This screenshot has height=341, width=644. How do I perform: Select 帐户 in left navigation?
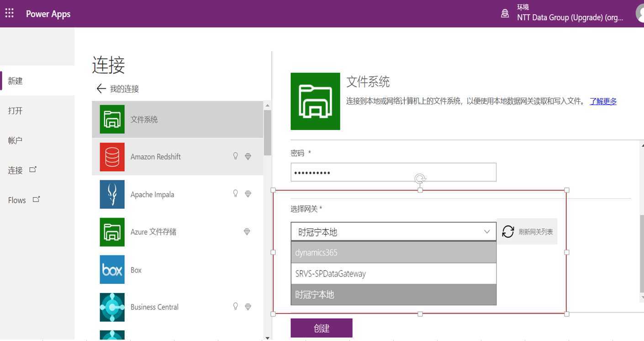[x=15, y=140]
